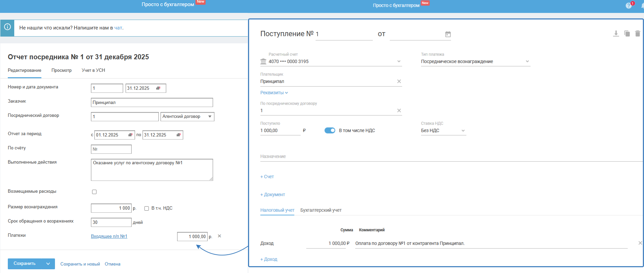
Task: Click the Отмена link
Action: click(x=112, y=264)
